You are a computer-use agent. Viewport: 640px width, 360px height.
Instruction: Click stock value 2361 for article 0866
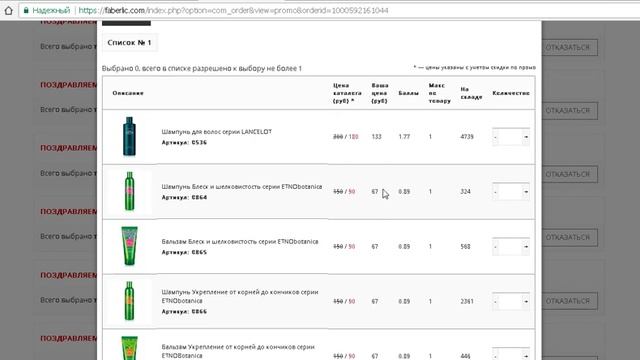467,301
